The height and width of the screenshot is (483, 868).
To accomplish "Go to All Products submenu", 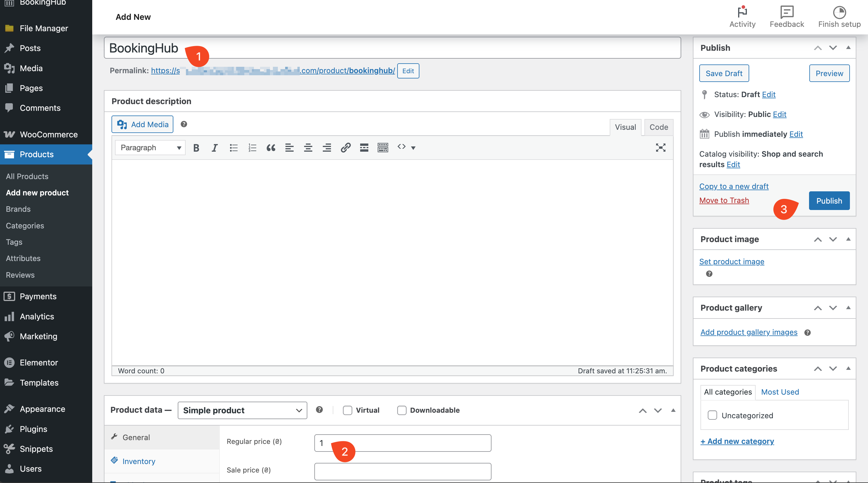I will pos(27,176).
